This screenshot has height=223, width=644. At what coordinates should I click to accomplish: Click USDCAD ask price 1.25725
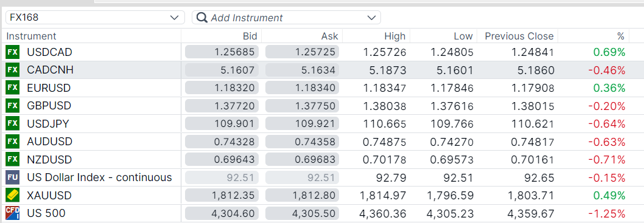[x=303, y=52]
